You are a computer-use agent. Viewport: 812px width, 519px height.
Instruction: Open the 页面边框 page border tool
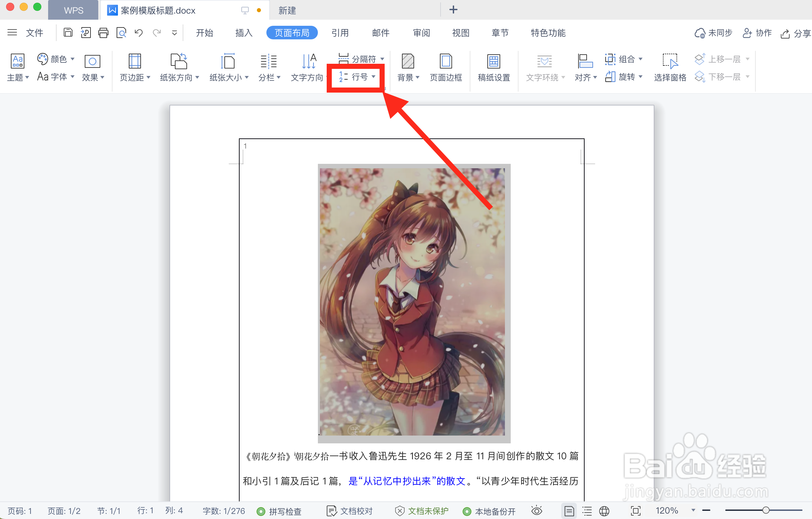445,67
